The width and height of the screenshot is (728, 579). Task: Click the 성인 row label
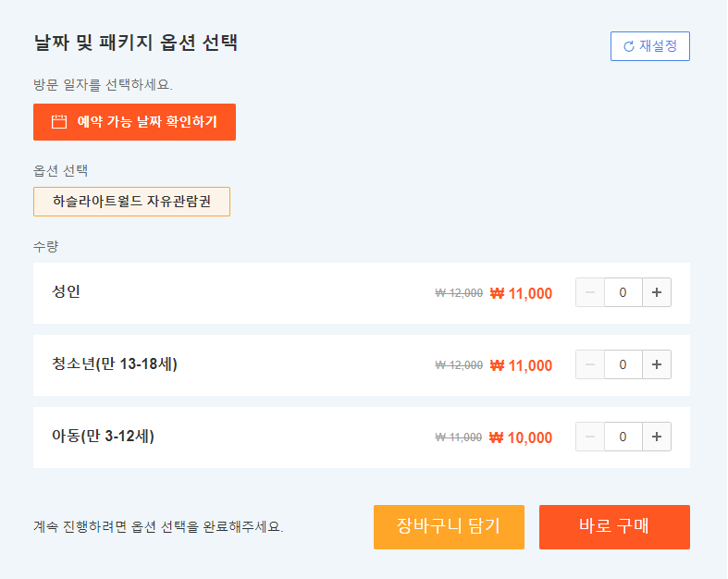[x=66, y=291]
